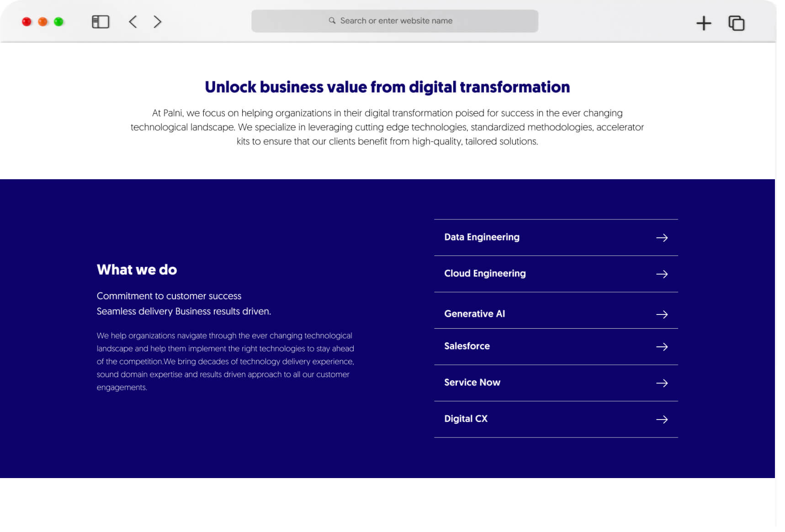785x532 pixels.
Task: Show tab overview with overlapping squares icon
Action: click(x=736, y=23)
